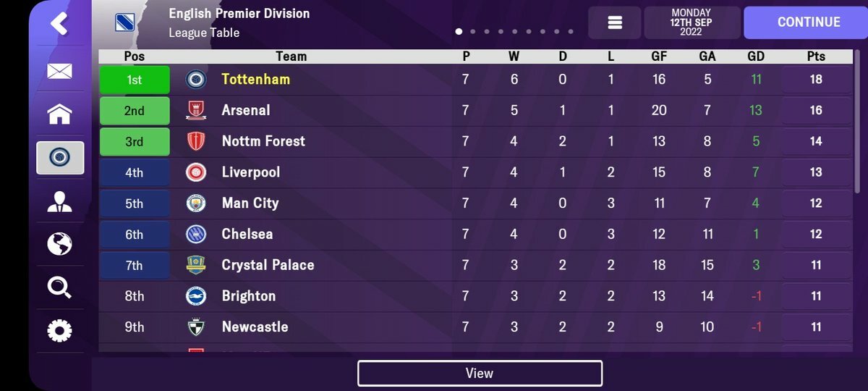Click the Liverpool club crest
The image size is (868, 391).
[x=196, y=172]
